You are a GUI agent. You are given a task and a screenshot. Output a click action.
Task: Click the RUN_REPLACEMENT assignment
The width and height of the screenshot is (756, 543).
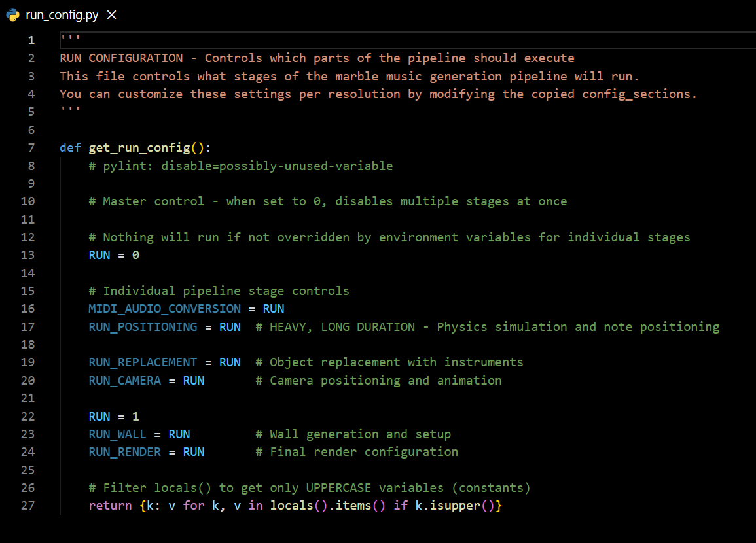[143, 362]
